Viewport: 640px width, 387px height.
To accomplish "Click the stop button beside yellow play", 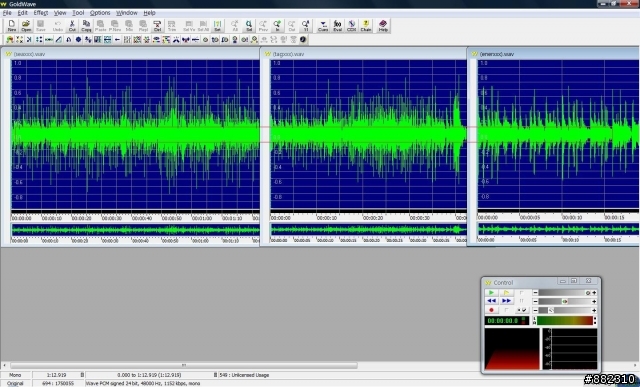I will point(522,293).
